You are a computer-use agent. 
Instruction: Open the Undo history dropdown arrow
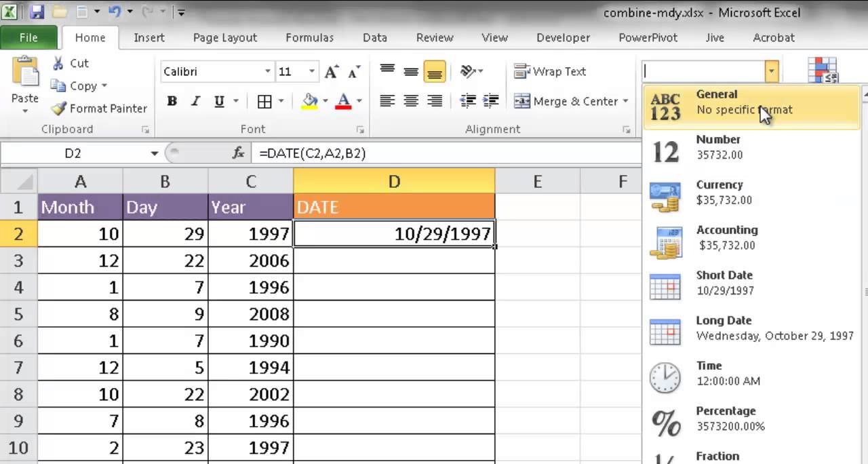click(129, 12)
